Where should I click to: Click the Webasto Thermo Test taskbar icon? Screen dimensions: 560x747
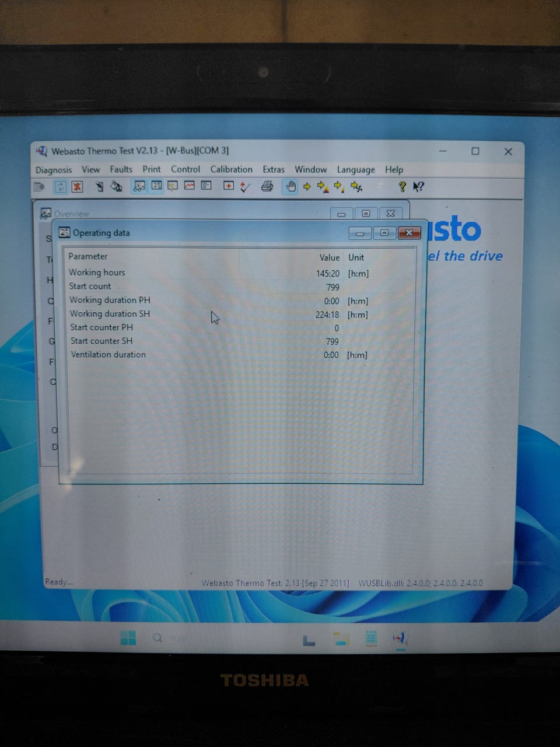click(x=401, y=638)
